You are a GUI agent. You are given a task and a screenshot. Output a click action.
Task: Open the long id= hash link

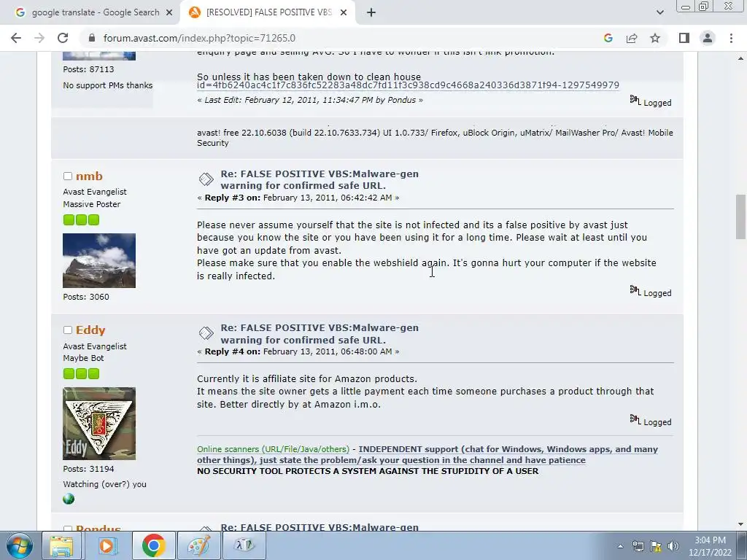point(409,85)
